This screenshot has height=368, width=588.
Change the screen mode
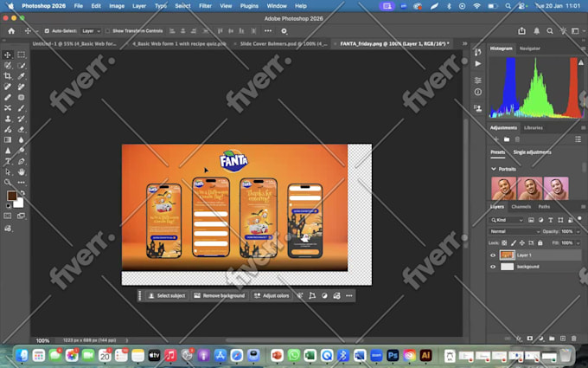[21, 216]
